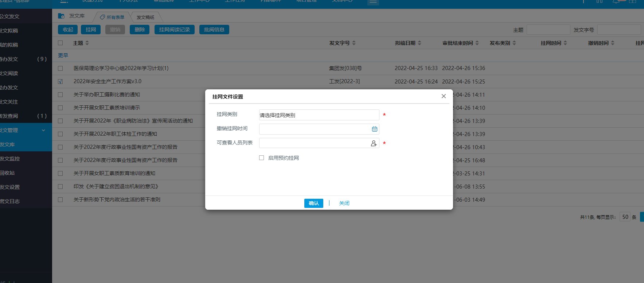The height and width of the screenshot is (283, 644).
Task: Open 发文监控 in the sidebar
Action: (x=26, y=159)
